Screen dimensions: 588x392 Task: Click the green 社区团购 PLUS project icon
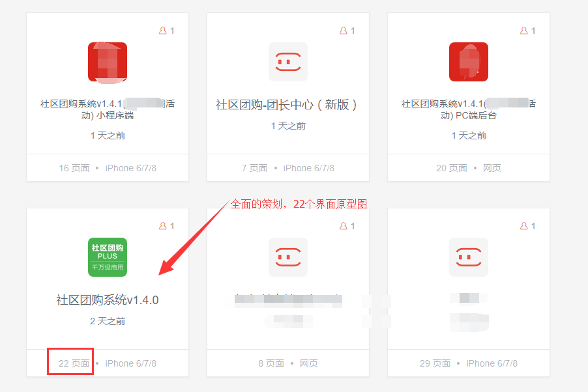[x=108, y=257]
